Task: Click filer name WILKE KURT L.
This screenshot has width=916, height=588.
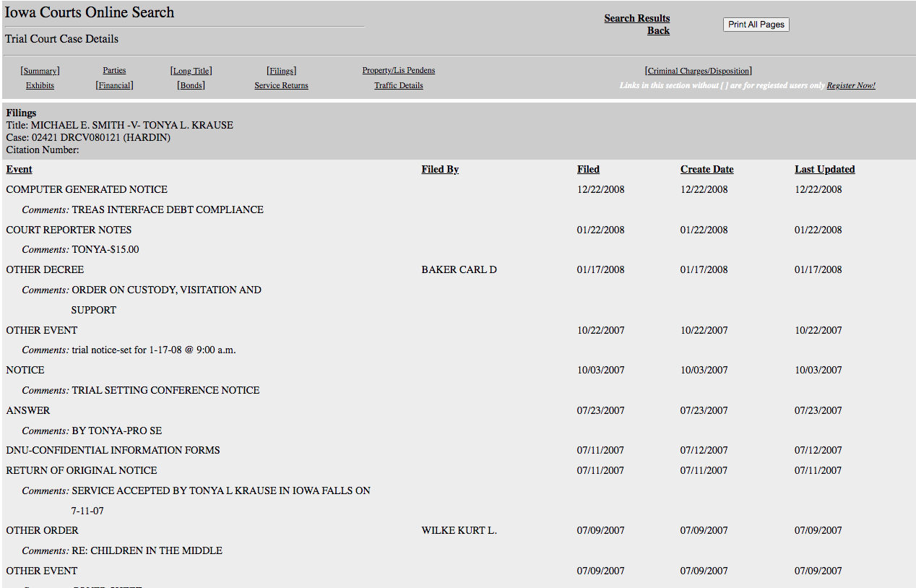Action: coord(459,530)
